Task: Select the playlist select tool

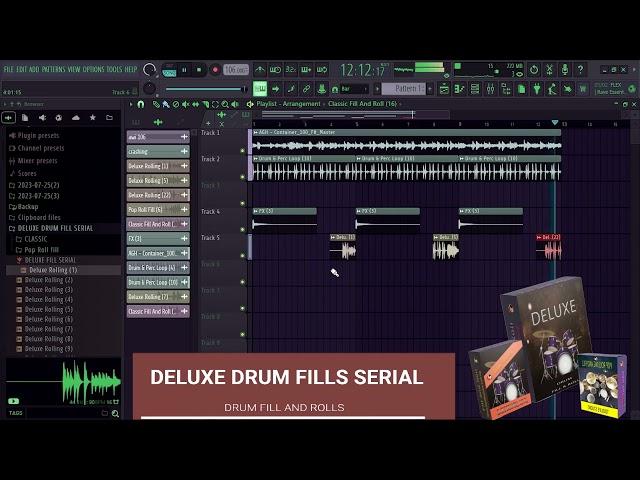Action: (x=216, y=104)
